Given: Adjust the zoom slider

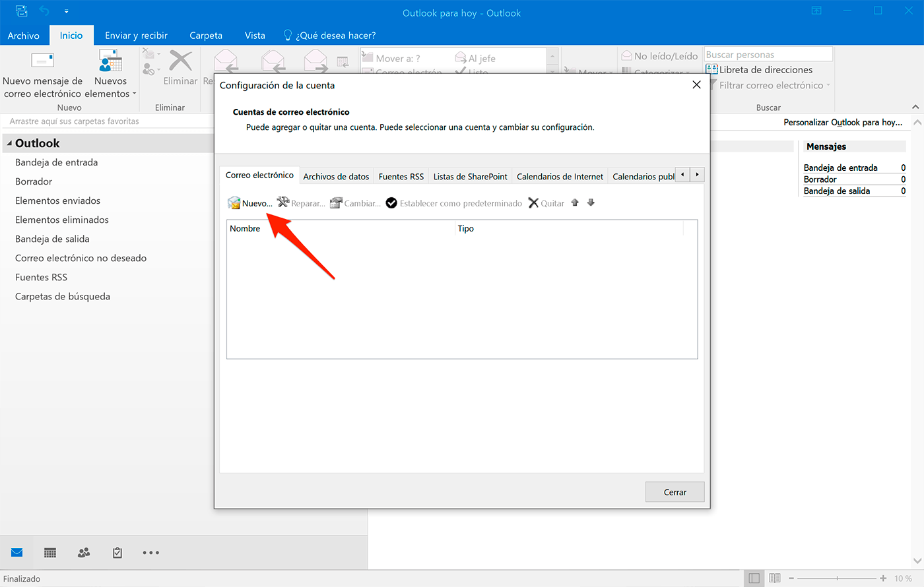Looking at the screenshot, I should click(x=838, y=578).
